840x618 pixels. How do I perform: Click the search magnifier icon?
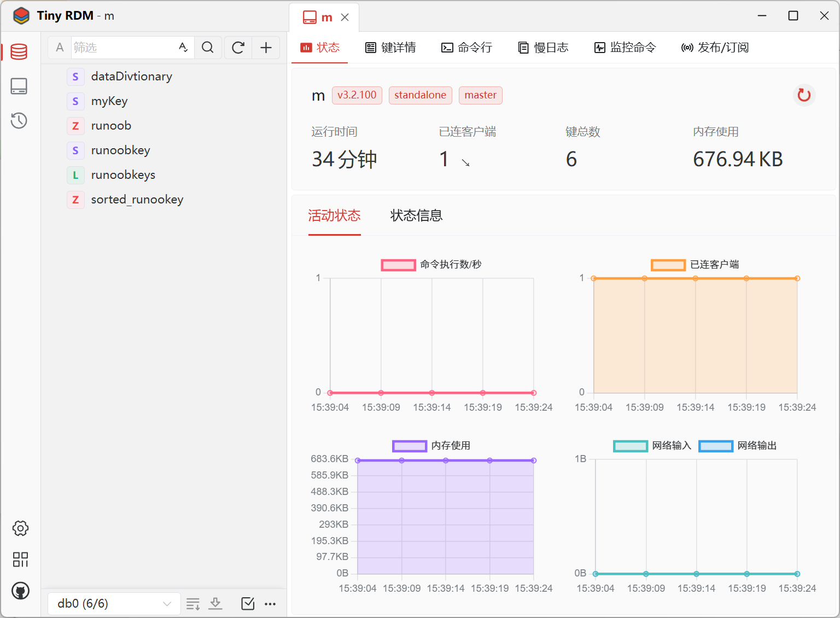click(x=208, y=48)
